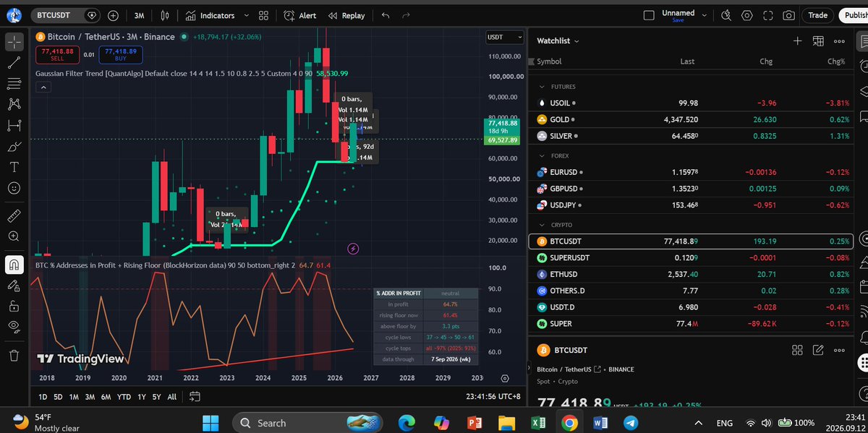This screenshot has width=868, height=433.
Task: Collapse the FUTURES watchlist section
Action: click(542, 86)
